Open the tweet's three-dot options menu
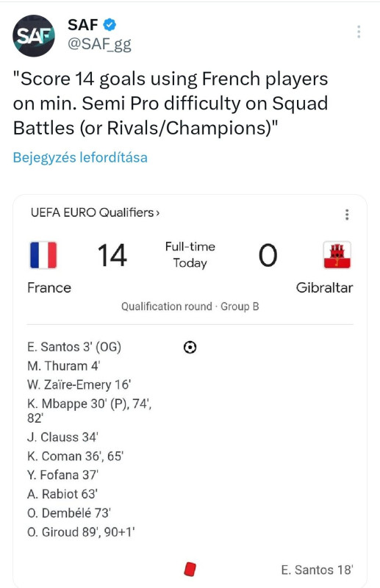The width and height of the screenshot is (380, 588). pos(359,32)
